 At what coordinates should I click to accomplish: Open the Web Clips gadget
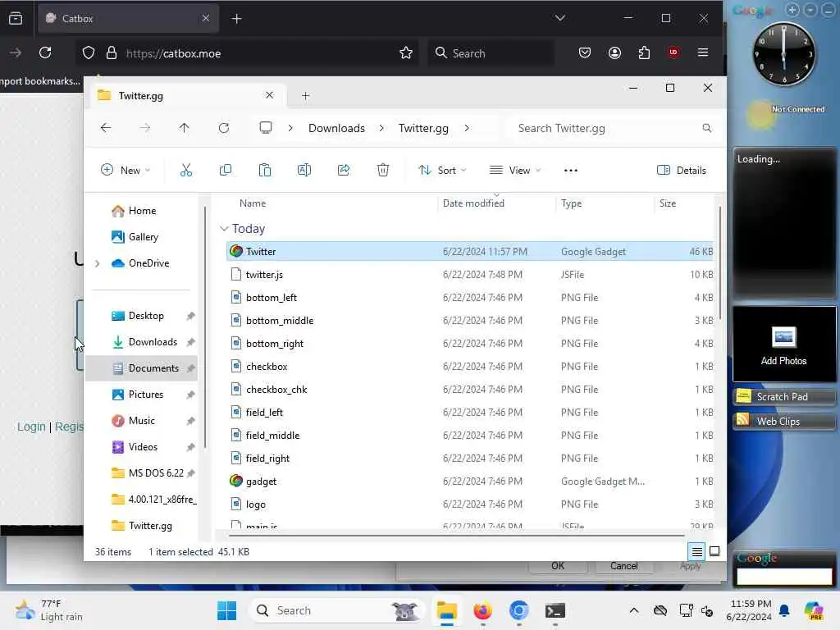pos(783,422)
